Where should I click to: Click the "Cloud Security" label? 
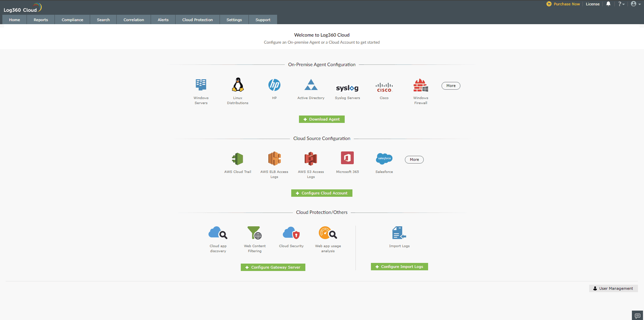coord(291,246)
